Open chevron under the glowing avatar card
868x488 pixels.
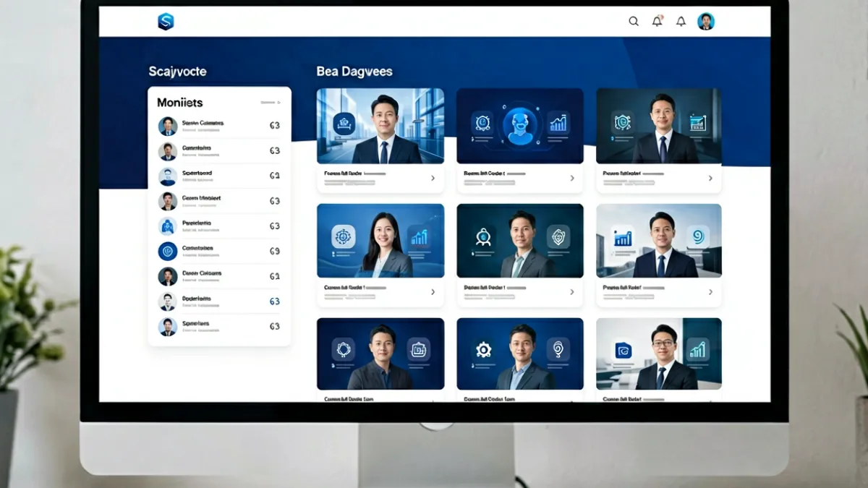(x=572, y=178)
